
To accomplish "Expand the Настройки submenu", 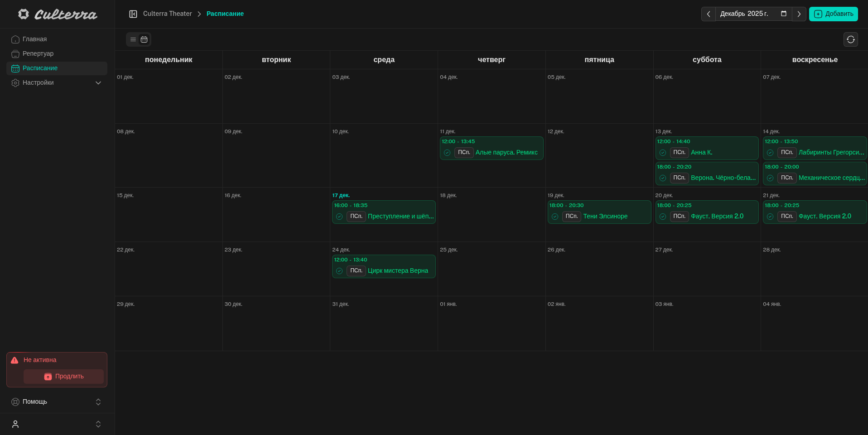I will point(98,83).
